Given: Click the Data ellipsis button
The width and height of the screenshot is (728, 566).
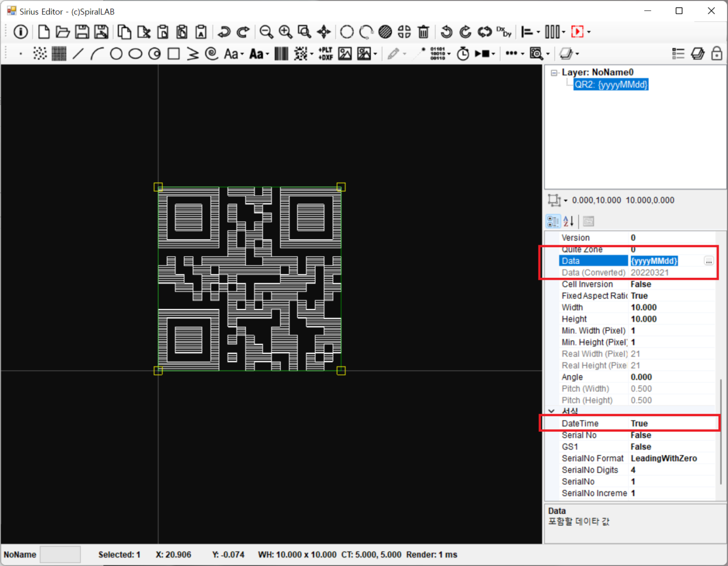Looking at the screenshot, I should pos(709,261).
